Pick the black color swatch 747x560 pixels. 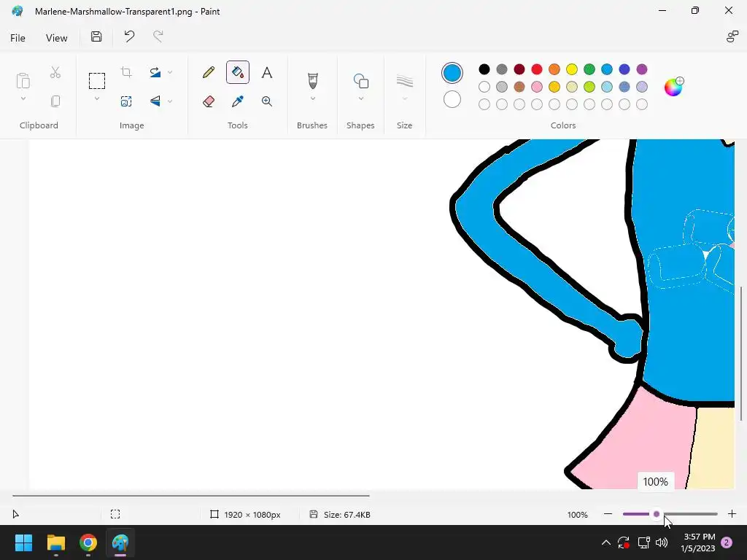(484, 69)
